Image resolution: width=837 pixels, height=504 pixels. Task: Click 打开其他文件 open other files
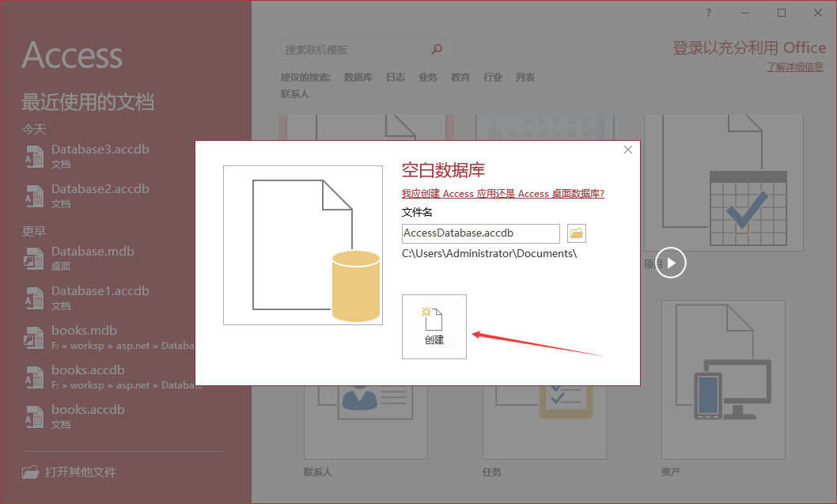click(80, 472)
